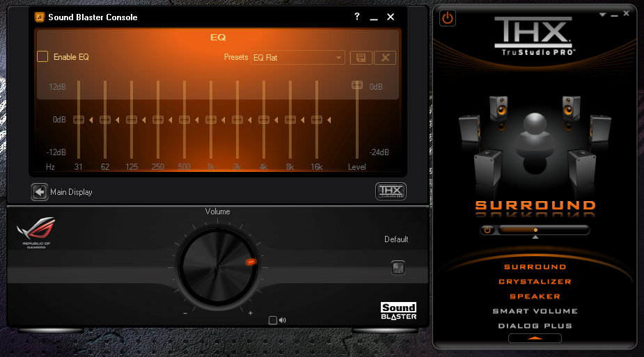Click the volume minus sign
This screenshot has height=357, width=644.
tap(185, 313)
